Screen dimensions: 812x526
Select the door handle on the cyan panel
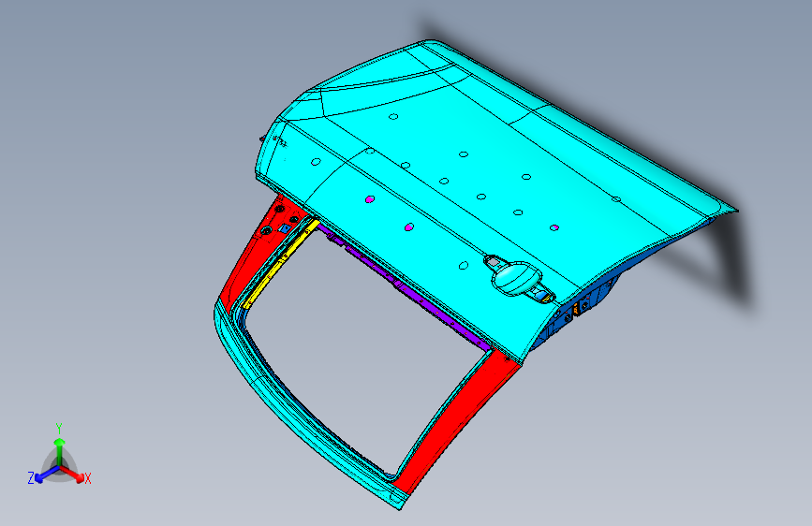518,278
